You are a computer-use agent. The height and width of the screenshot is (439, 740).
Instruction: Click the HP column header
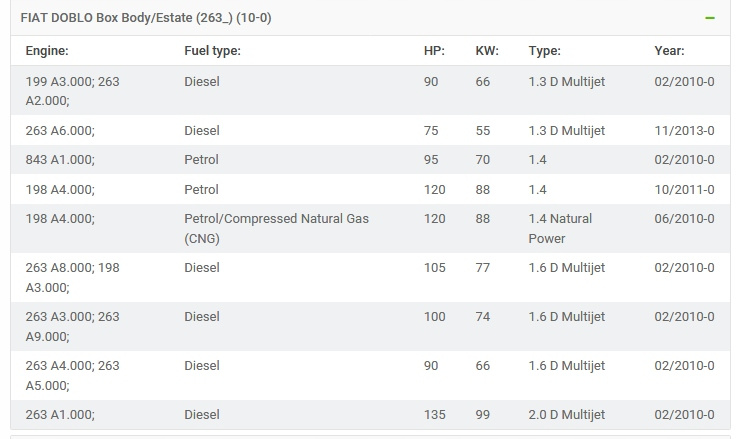(x=434, y=51)
